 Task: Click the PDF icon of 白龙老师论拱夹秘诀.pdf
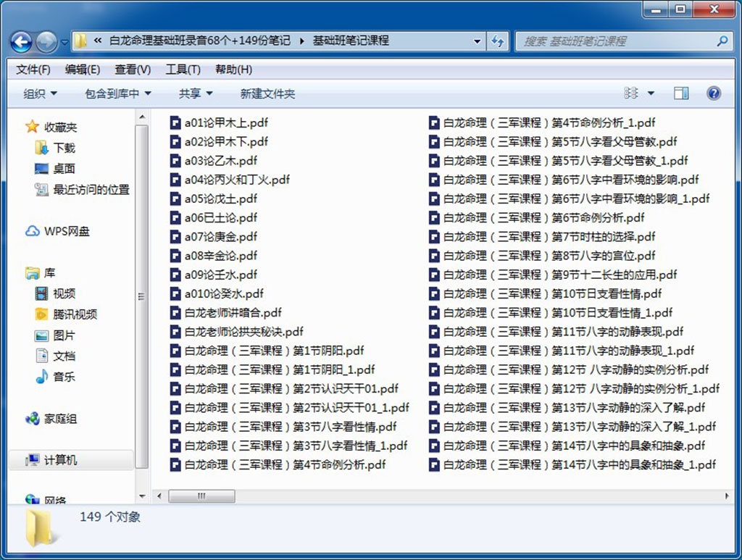175,332
